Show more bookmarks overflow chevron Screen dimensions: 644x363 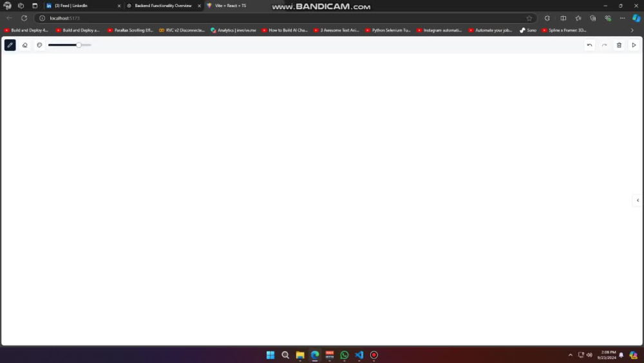(x=632, y=30)
